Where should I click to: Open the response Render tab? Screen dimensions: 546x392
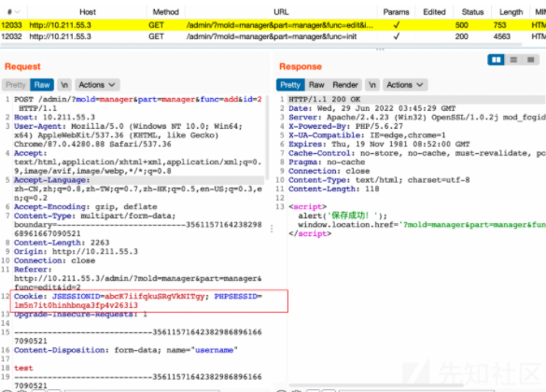tap(344, 85)
